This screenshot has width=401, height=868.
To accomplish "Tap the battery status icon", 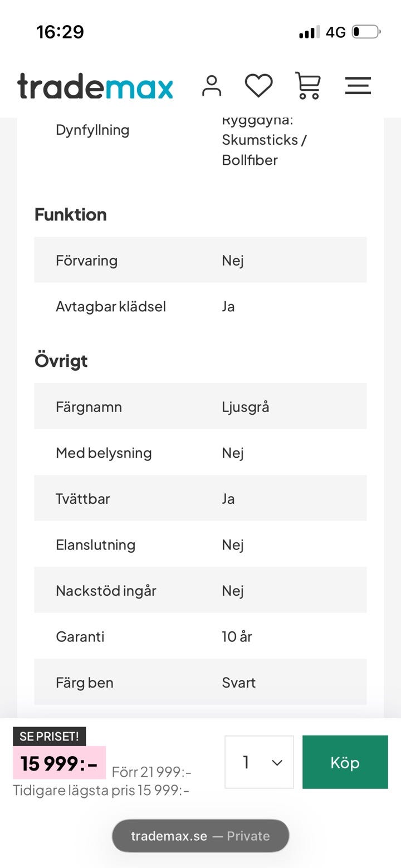I will pyautogui.click(x=366, y=32).
